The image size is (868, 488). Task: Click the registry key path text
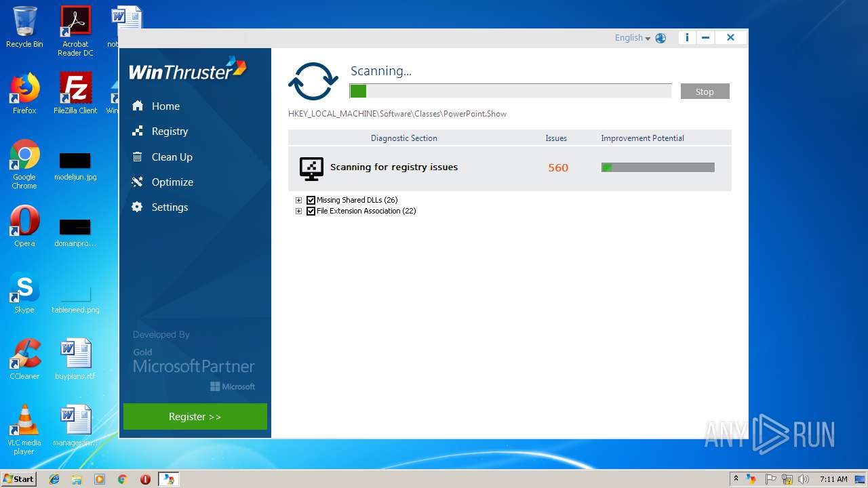pos(397,114)
